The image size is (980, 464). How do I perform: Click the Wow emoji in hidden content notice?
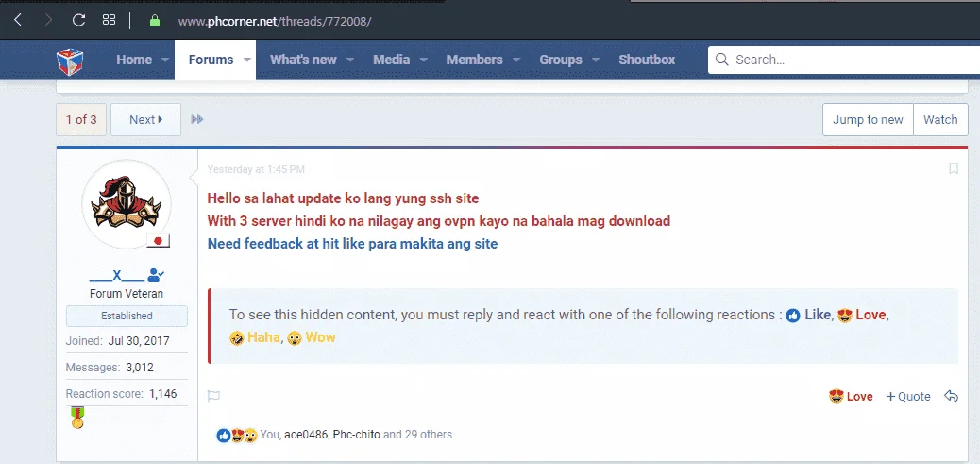point(295,338)
